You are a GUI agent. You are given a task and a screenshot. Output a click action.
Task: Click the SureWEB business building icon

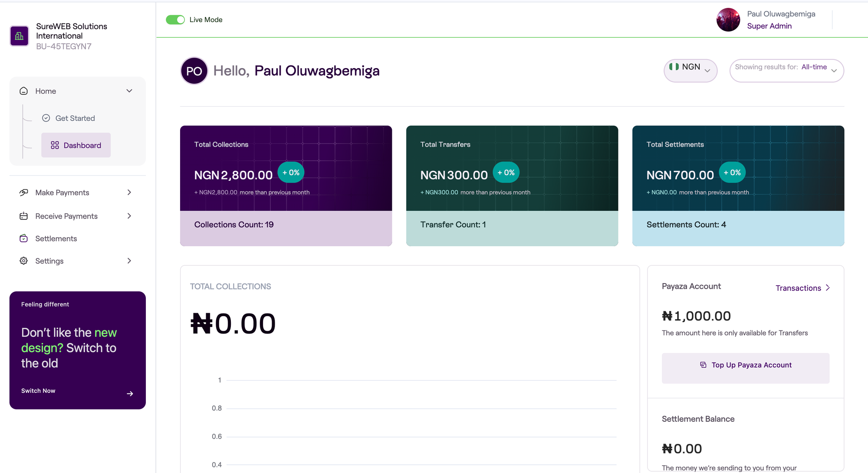pos(19,36)
